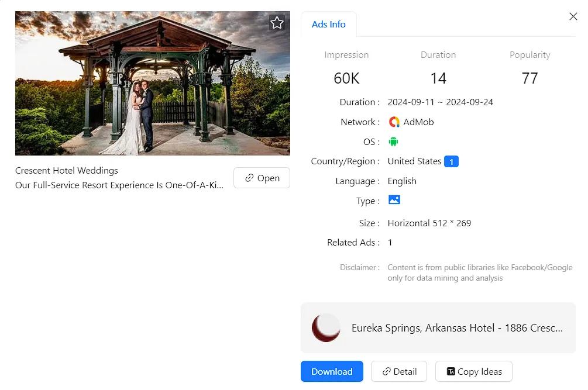The image size is (588, 390).
Task: Click the crescent moon advertiser logo
Action: tap(326, 328)
